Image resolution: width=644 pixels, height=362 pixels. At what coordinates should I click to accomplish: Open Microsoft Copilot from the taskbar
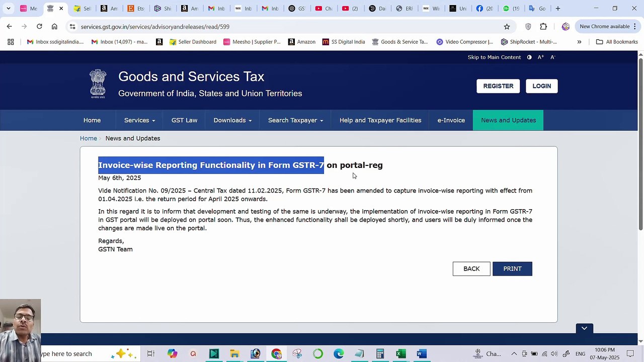tap(172, 354)
